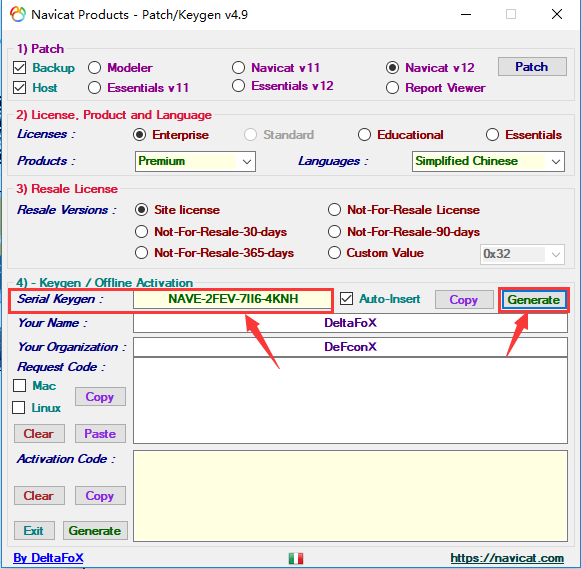Screen dimensions: 581x569
Task: Click Clear under Activation Code
Action: click(x=39, y=496)
